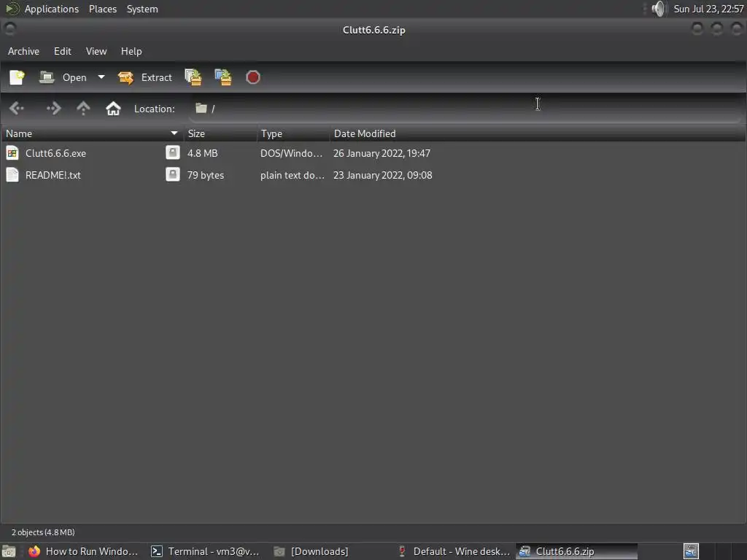Click the 4.8 MB size cell

coord(203,153)
